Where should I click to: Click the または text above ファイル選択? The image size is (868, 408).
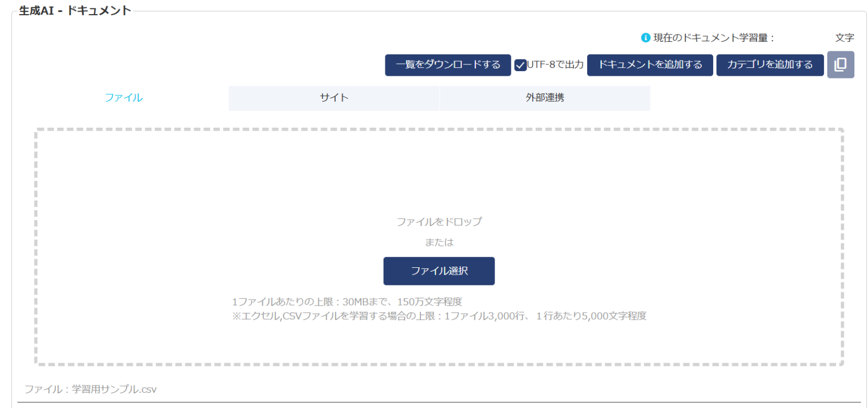coord(439,242)
